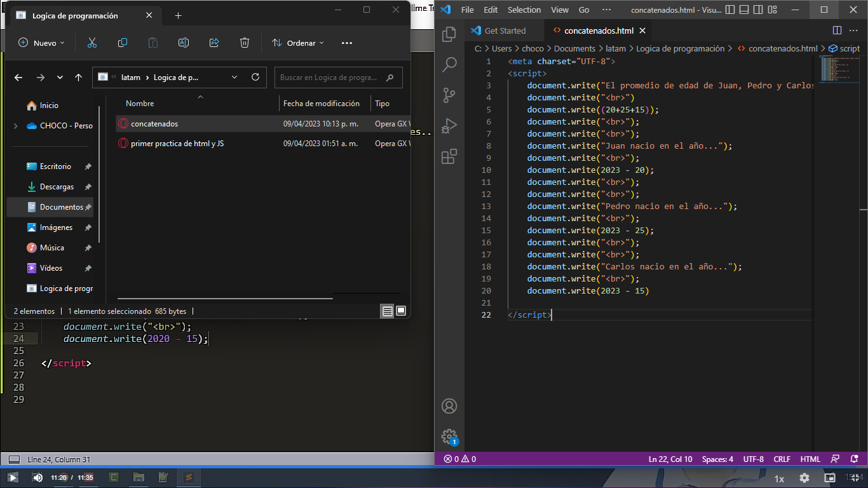Click the UTF-8 encoding in status bar

753,459
